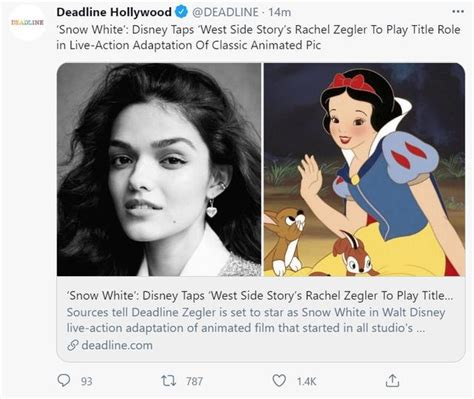474x399 pixels.
Task: Open the three-dot more options menu
Action: click(458, 12)
